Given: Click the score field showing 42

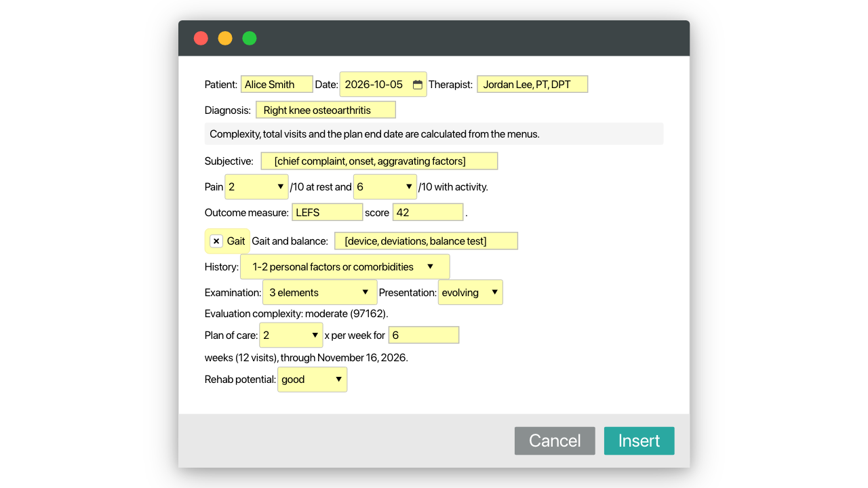Looking at the screenshot, I should click(428, 212).
